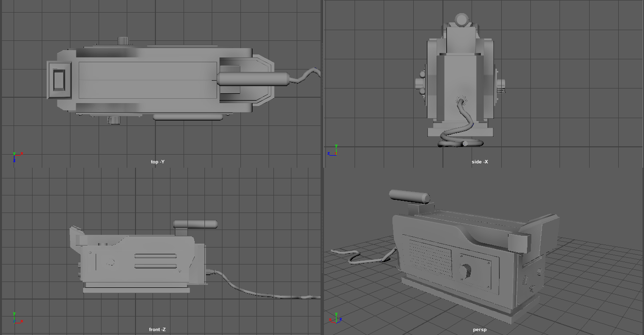The width and height of the screenshot is (644, 335).
Task: Select the rectangular switch in the top view
Action: coord(59,80)
